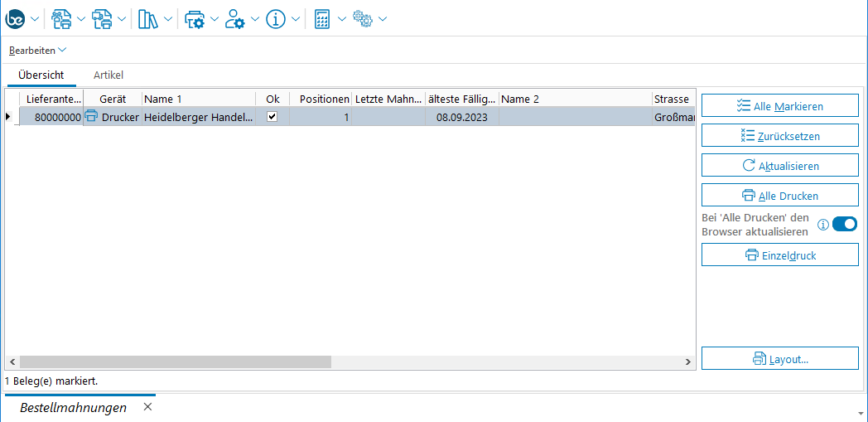The height and width of the screenshot is (422, 868).
Task: Open the customer printing icon in toolbar
Action: tap(61, 18)
